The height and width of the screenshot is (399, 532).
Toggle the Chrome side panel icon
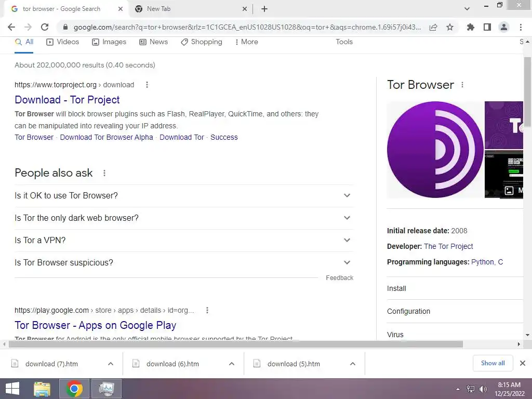point(487,27)
